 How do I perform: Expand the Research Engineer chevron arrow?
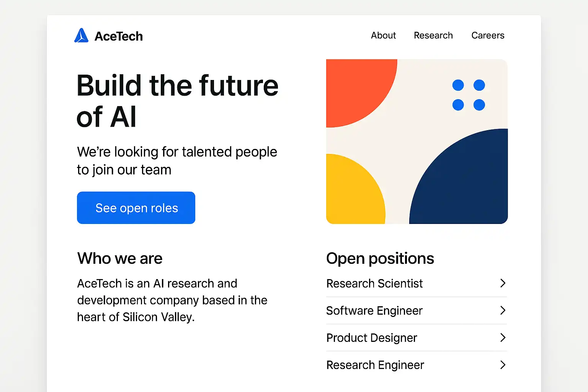click(x=503, y=365)
